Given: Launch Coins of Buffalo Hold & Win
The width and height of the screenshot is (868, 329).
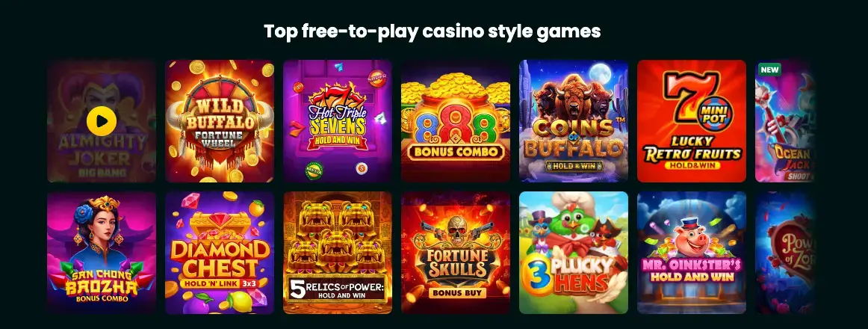Looking at the screenshot, I should (x=574, y=120).
